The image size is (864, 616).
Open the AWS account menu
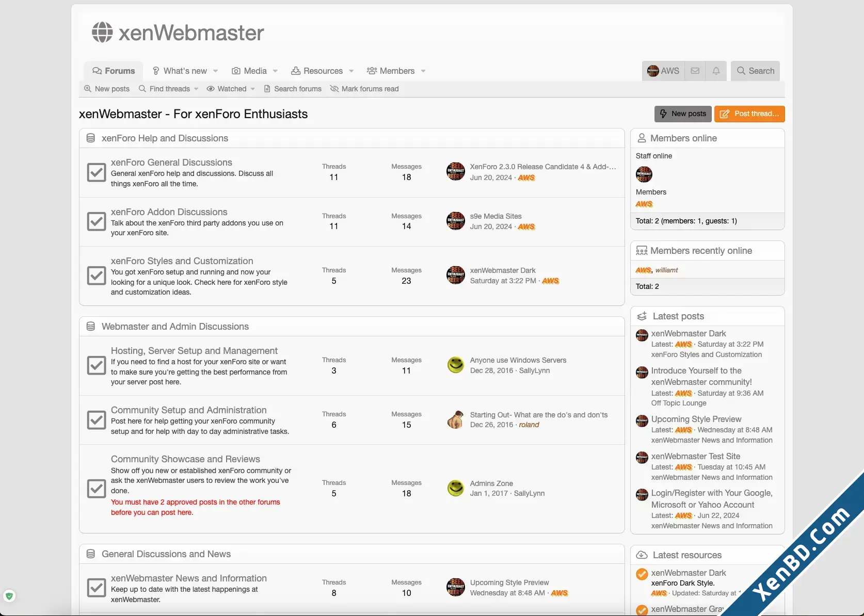664,71
